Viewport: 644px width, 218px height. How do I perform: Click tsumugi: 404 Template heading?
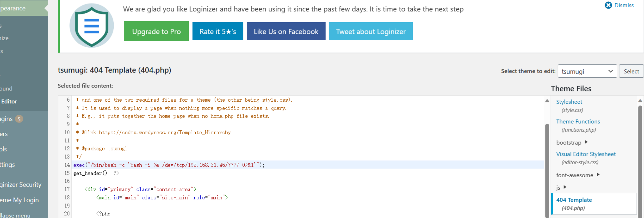point(114,70)
